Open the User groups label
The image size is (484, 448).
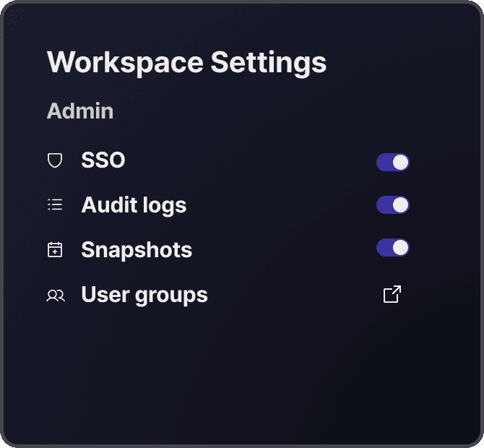144,295
